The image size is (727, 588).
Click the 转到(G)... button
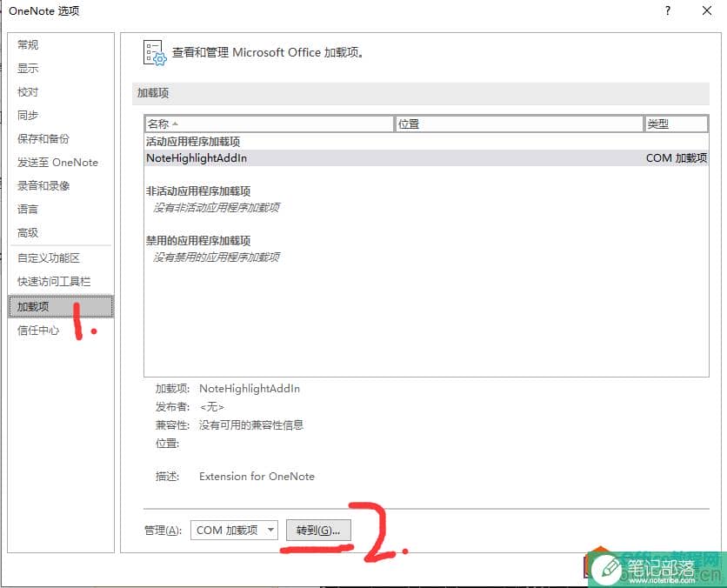click(x=318, y=530)
